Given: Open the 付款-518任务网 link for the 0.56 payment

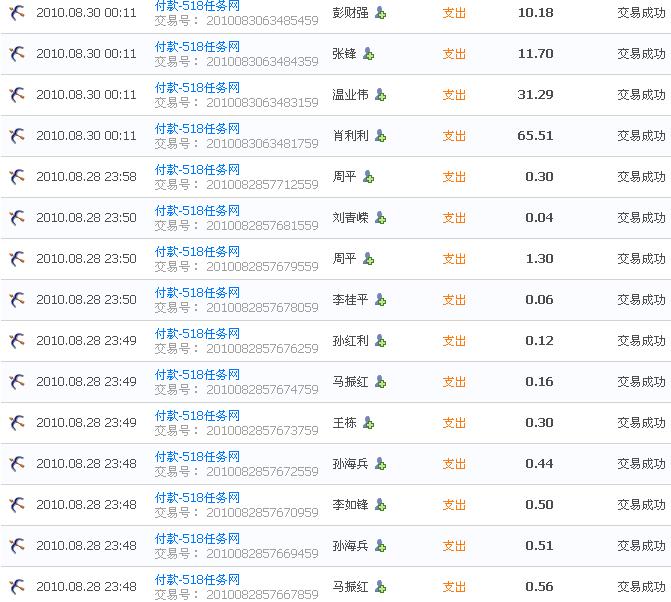Looking at the screenshot, I should click(197, 580).
